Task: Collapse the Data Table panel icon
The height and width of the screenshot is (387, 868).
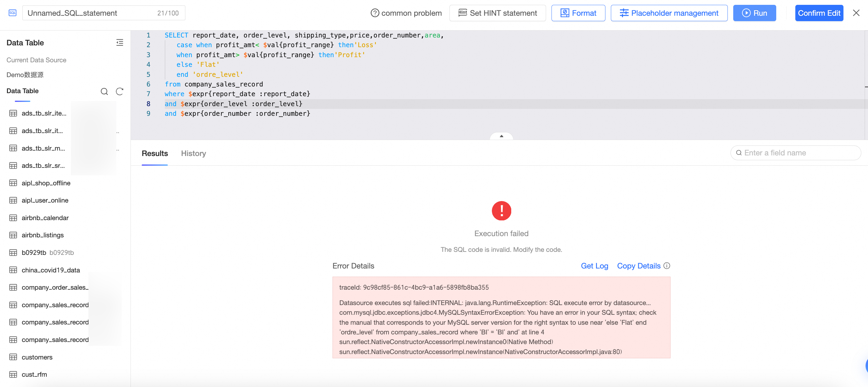Action: tap(120, 42)
